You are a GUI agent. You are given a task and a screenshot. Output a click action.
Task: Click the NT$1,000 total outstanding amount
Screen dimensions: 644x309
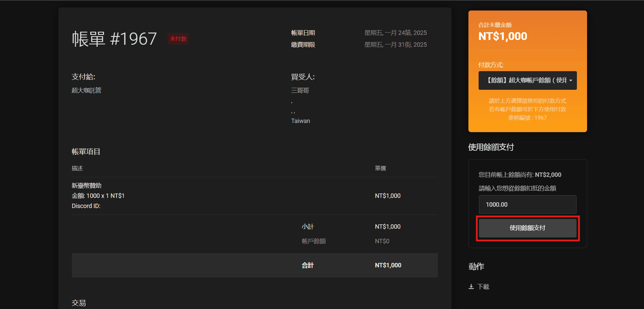tap(503, 36)
